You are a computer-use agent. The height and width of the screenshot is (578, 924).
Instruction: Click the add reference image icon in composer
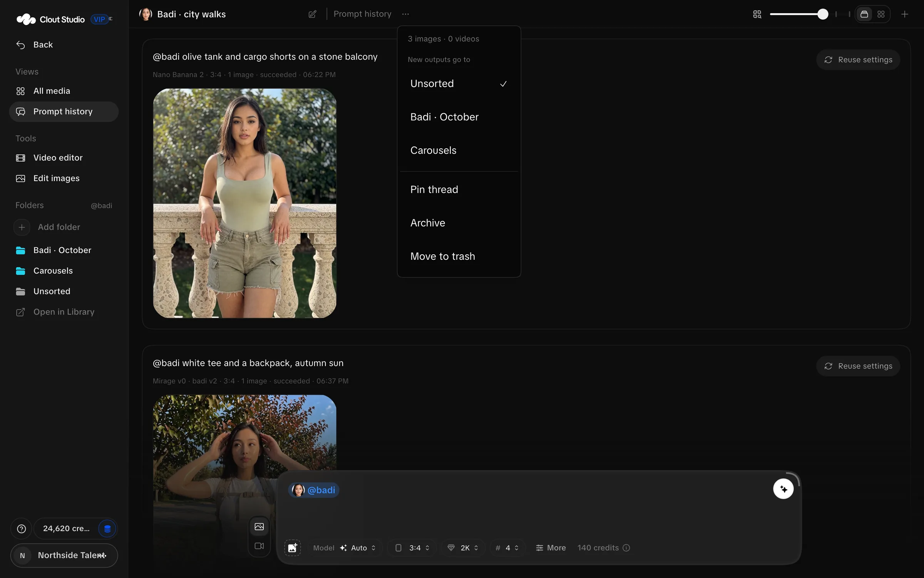(x=293, y=548)
